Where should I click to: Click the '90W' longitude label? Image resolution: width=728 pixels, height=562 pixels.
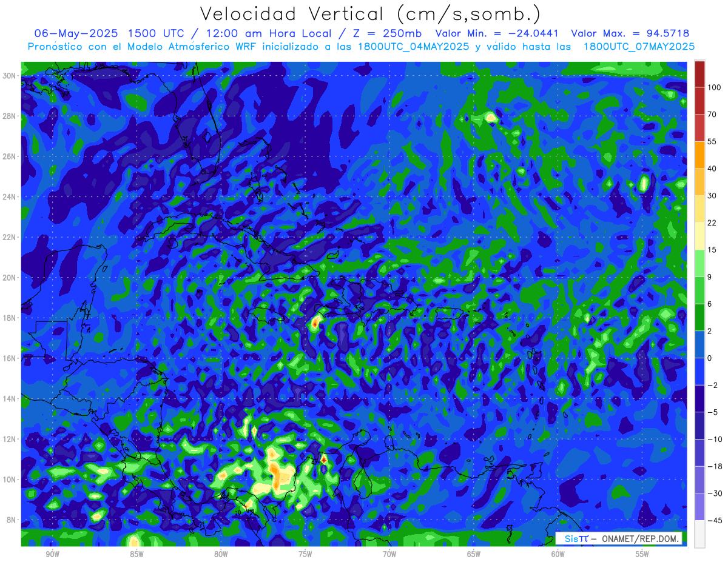[52, 554]
